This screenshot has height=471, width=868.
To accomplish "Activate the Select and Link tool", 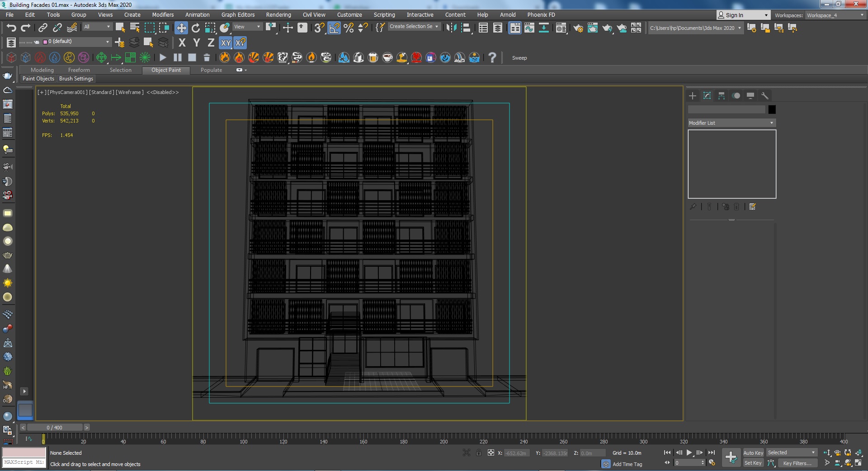I will [x=43, y=28].
